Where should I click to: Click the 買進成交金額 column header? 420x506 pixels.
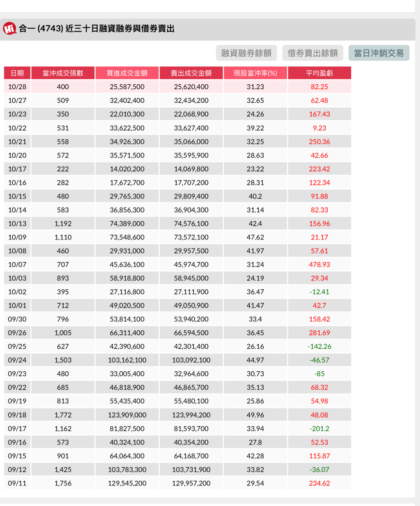127,73
